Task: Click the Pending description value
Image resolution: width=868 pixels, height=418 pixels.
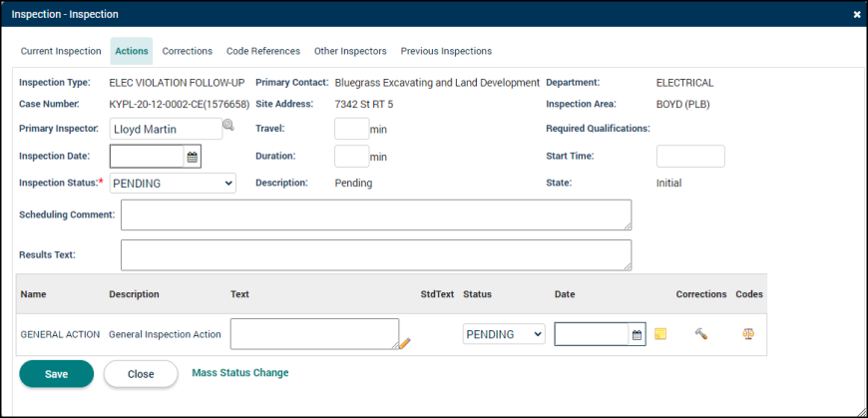Action: click(x=354, y=183)
